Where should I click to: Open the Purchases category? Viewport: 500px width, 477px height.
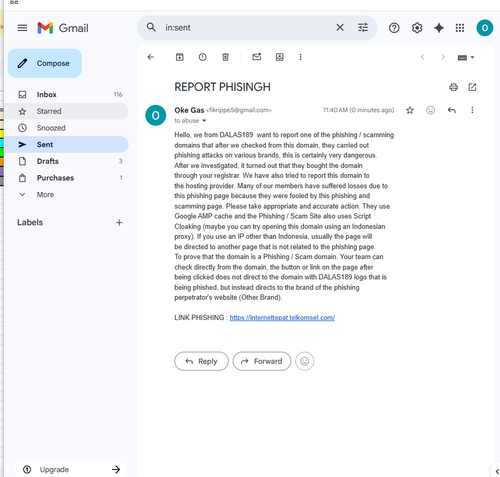[67, 178]
